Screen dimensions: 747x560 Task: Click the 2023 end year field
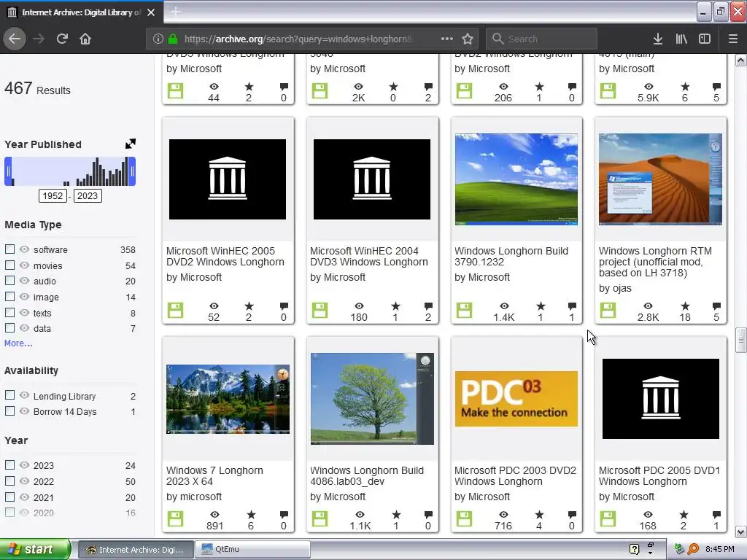pyautogui.click(x=88, y=195)
